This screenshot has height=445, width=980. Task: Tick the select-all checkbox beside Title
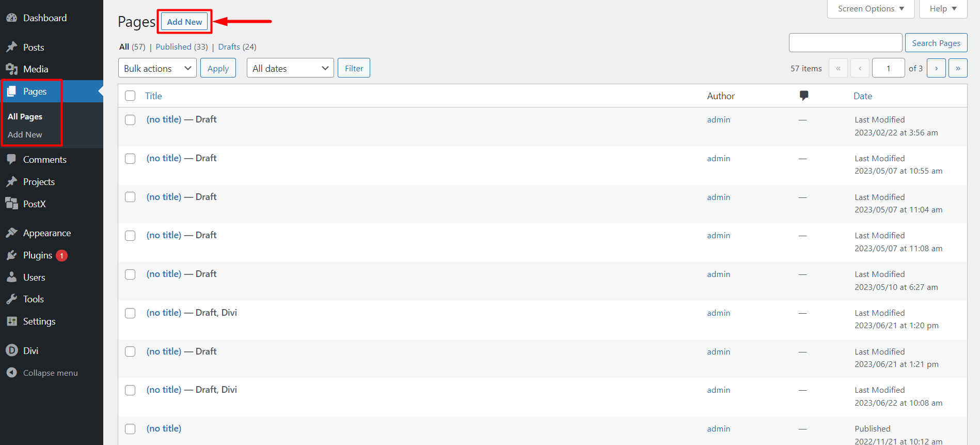point(130,96)
